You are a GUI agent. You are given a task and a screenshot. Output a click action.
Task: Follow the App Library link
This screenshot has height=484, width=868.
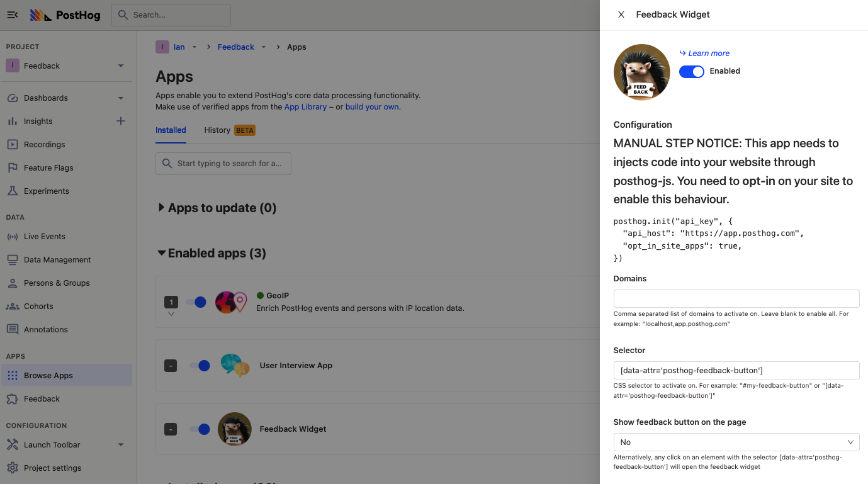(x=305, y=107)
